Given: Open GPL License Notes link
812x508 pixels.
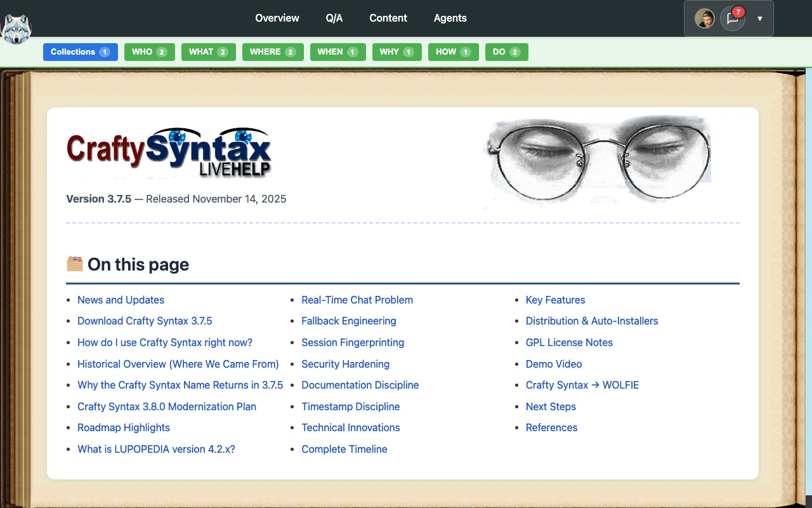Looking at the screenshot, I should pyautogui.click(x=569, y=342).
